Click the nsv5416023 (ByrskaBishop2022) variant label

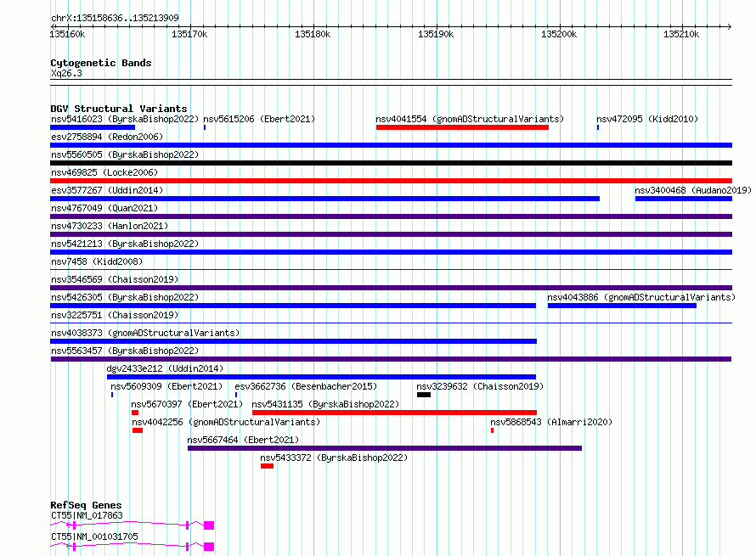125,119
